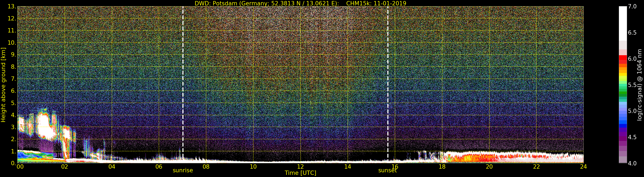Image resolution: width=644 pixels, height=177 pixels.
Task: Pick the blue segment of the colorbar
Action: (x=623, y=126)
